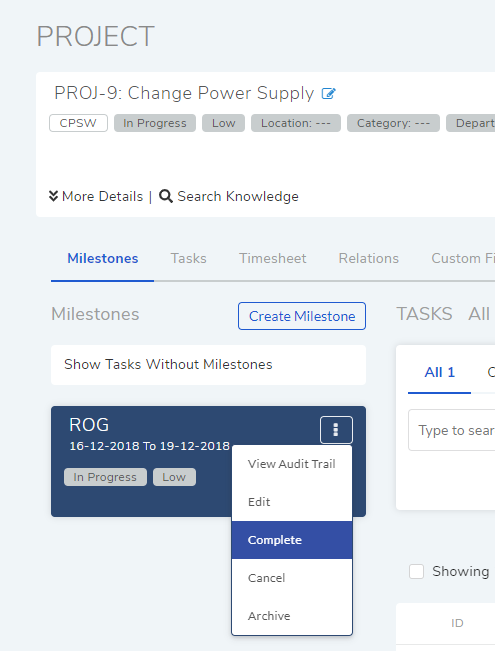Select Complete in the milestone menu
This screenshot has width=495, height=651.
[292, 540]
